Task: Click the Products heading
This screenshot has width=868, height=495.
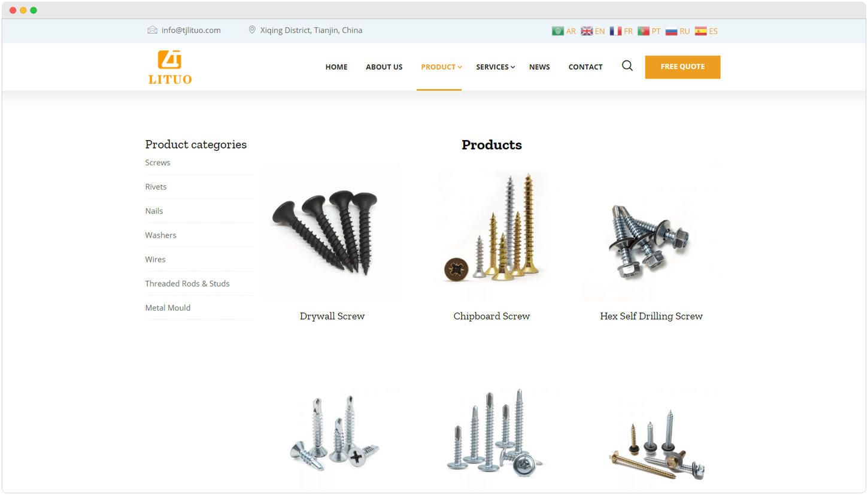Action: 491,145
